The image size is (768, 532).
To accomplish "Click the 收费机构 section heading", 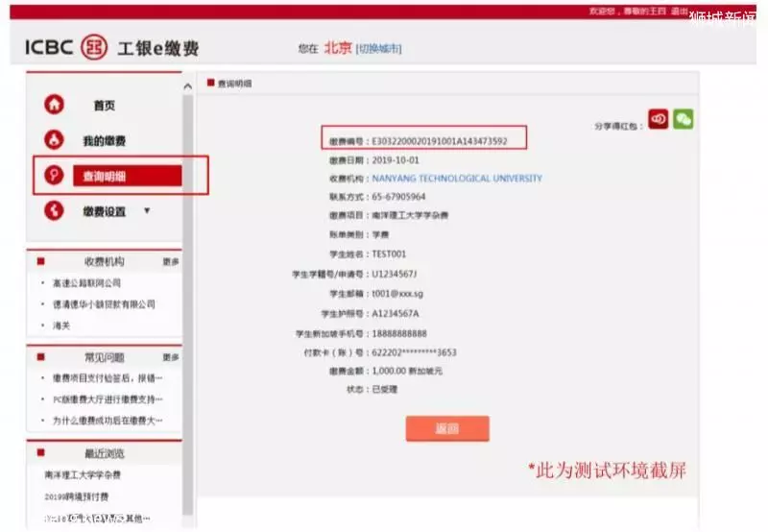I will coord(105,261).
